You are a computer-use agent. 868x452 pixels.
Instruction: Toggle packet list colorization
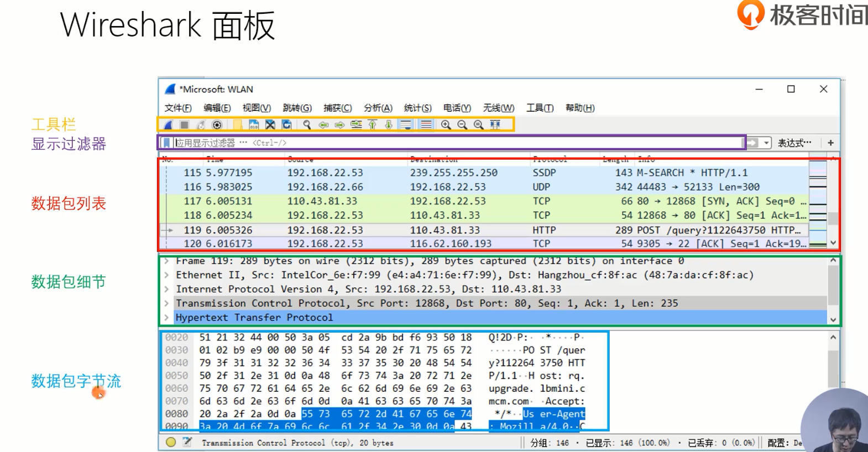tap(426, 125)
